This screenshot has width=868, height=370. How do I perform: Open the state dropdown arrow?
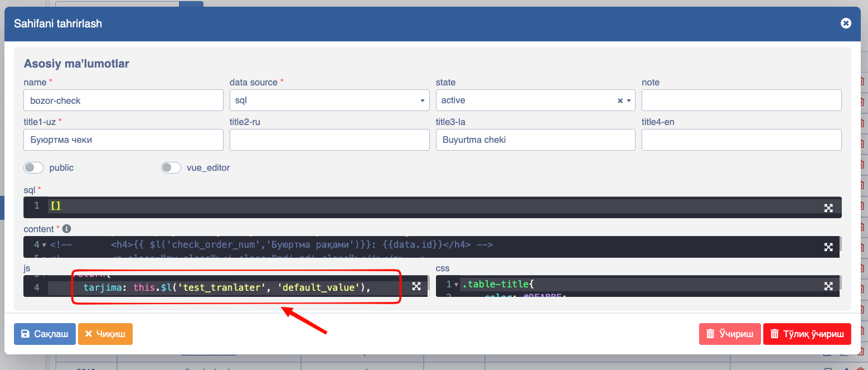click(629, 101)
